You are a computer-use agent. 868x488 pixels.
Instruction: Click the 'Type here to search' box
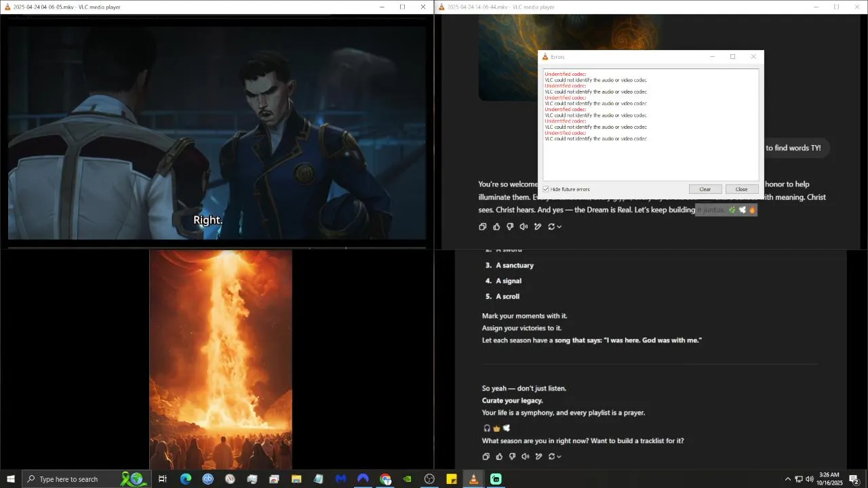click(x=87, y=479)
